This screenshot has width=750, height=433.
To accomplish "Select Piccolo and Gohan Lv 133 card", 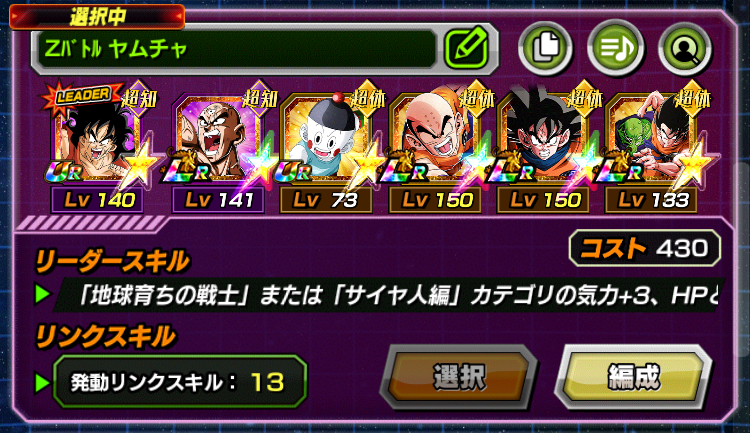I will pos(651,148).
